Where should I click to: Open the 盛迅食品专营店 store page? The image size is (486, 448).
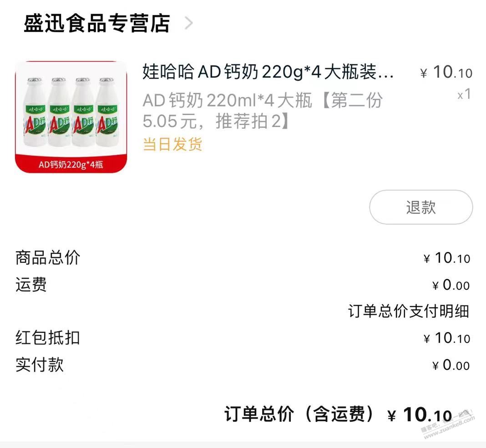tap(96, 24)
